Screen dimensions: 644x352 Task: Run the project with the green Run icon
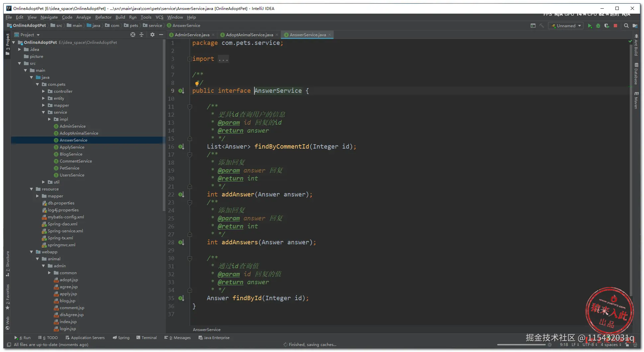point(590,26)
